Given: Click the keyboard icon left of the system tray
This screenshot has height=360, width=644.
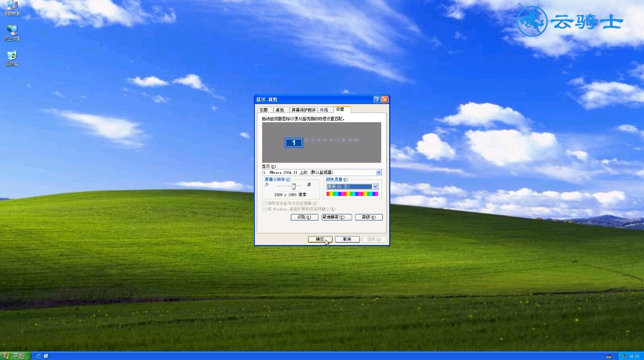Looking at the screenshot, I should [609, 356].
